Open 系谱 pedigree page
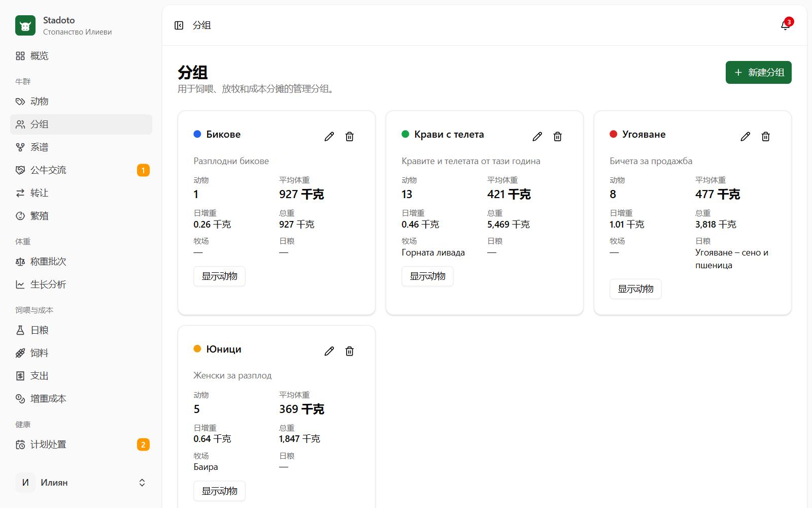Viewport: 812px width, 508px height. coord(81,147)
